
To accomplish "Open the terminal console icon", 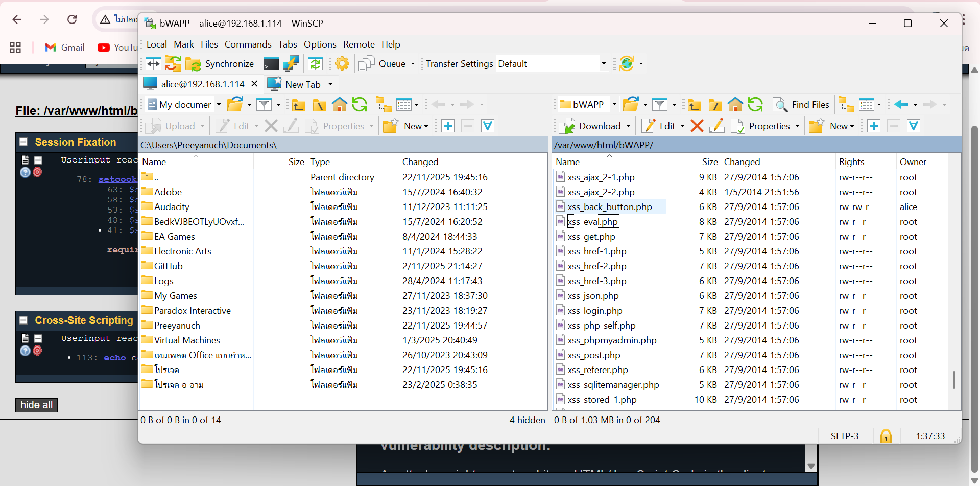I will point(271,64).
